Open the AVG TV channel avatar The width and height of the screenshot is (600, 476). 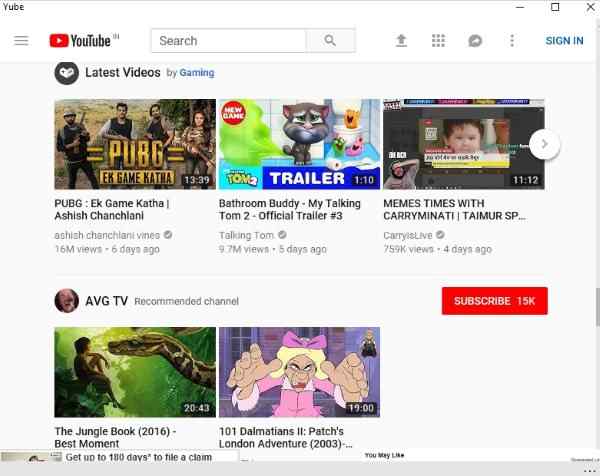pos(67,301)
